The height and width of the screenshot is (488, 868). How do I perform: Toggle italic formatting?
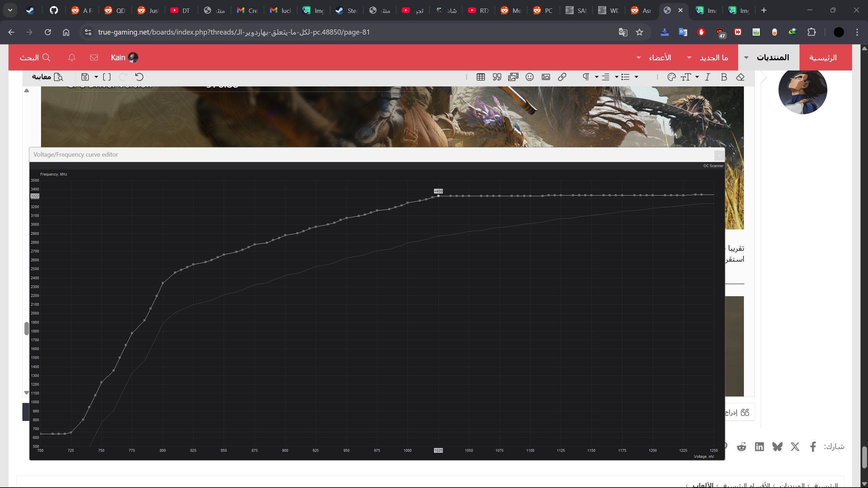tap(708, 77)
